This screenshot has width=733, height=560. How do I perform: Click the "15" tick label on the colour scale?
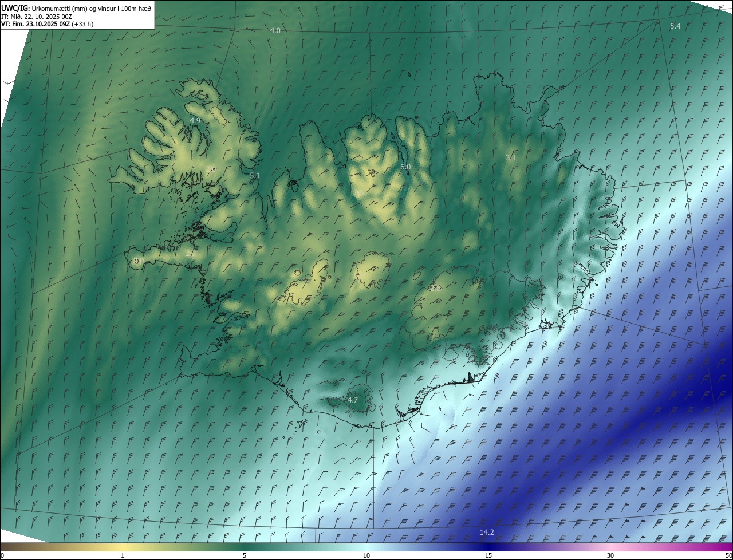[488, 555]
